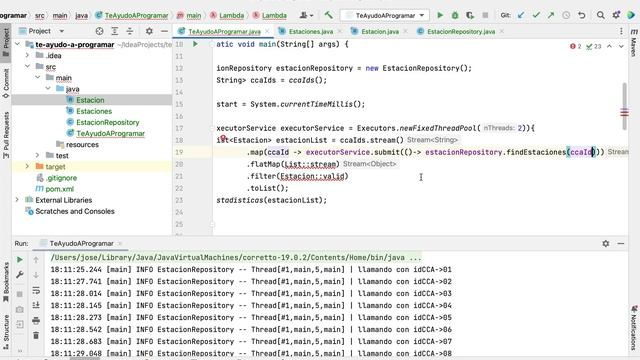This screenshot has width=640, height=360.
Task: Close the Estaciones.java tab
Action: coord(340,31)
